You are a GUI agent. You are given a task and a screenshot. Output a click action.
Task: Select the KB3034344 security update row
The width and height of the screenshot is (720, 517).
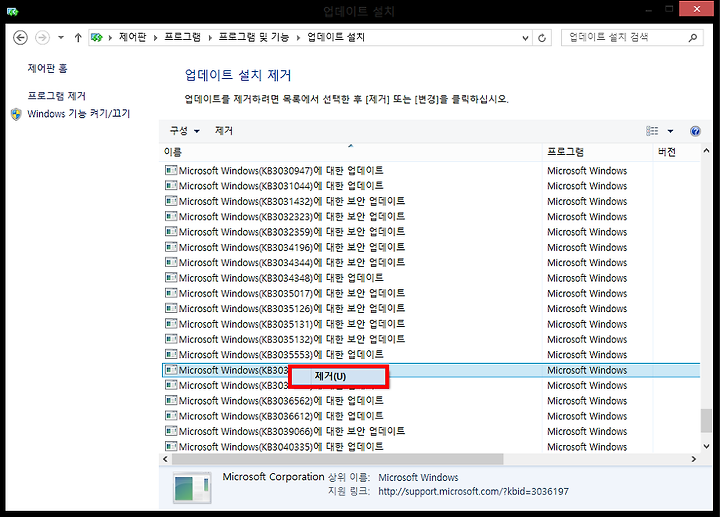pyautogui.click(x=431, y=263)
